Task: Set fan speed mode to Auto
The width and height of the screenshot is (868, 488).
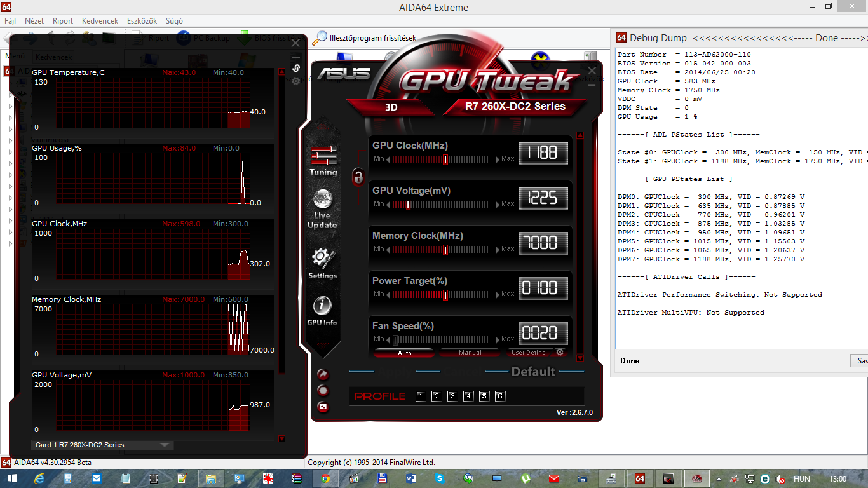Action: (404, 353)
